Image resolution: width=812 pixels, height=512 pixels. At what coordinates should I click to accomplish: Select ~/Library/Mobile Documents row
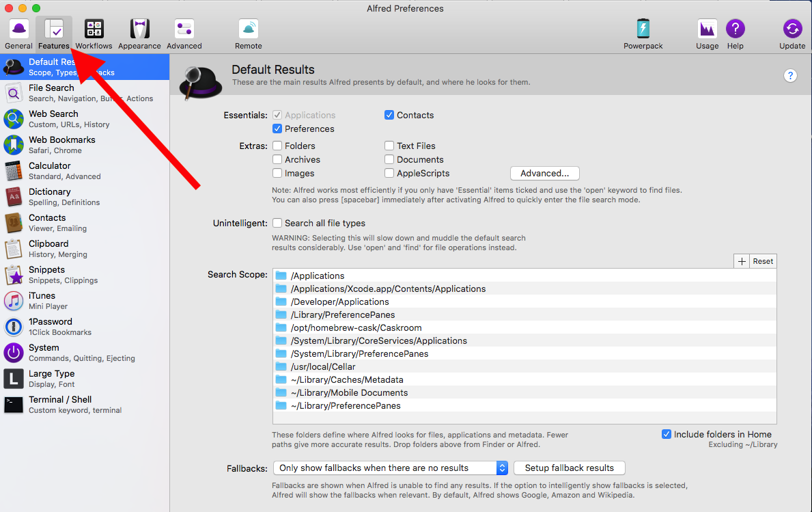tap(524, 392)
